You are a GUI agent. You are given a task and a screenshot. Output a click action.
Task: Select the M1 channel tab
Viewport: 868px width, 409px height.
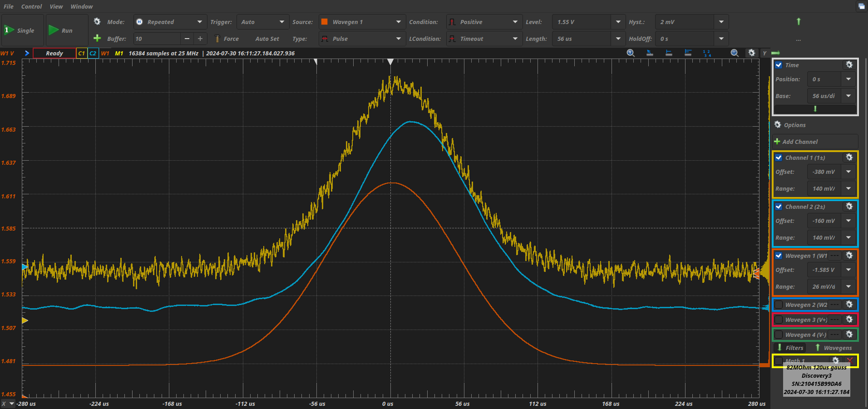coord(119,53)
